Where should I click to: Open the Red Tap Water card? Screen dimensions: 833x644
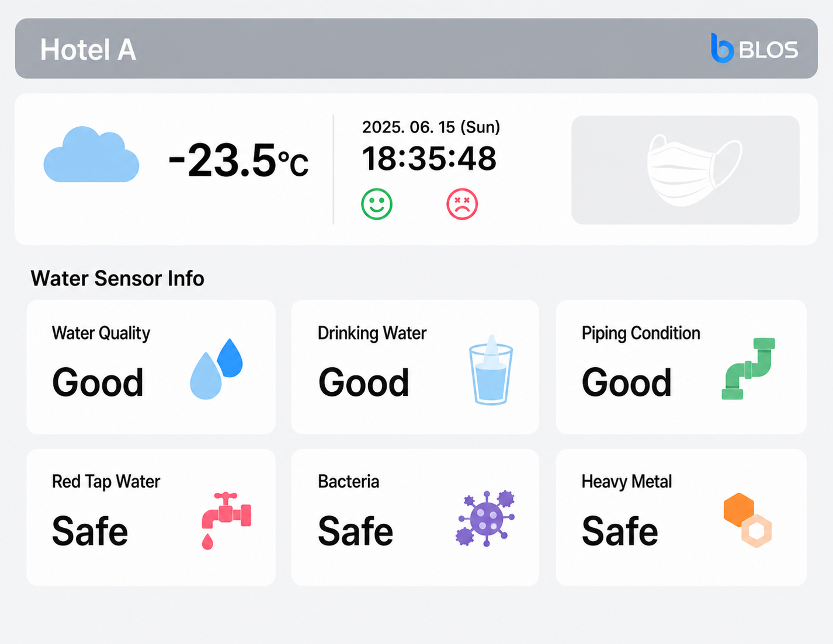coord(151,517)
